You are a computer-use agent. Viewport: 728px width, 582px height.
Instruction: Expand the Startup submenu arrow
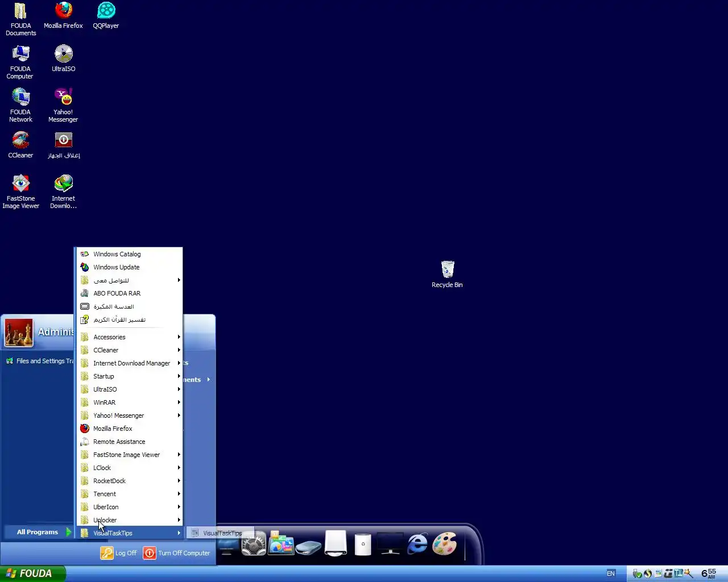tap(179, 376)
